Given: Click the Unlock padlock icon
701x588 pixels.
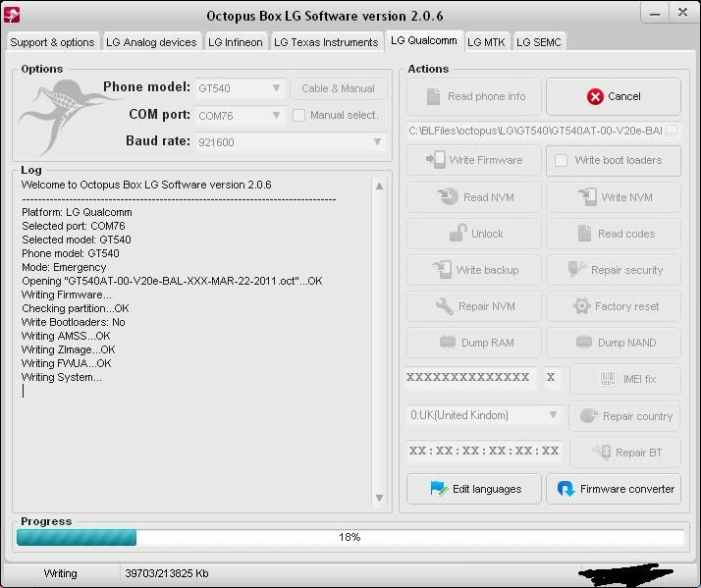Looking at the screenshot, I should pos(458,233).
